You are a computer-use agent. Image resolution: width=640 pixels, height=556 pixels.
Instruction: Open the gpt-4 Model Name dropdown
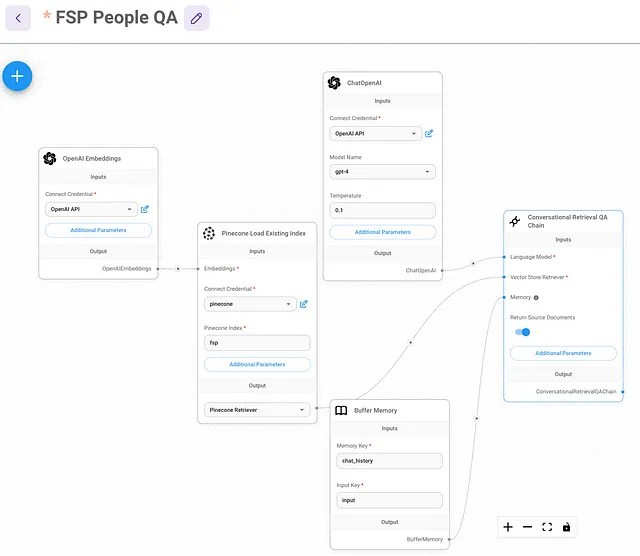(382, 172)
